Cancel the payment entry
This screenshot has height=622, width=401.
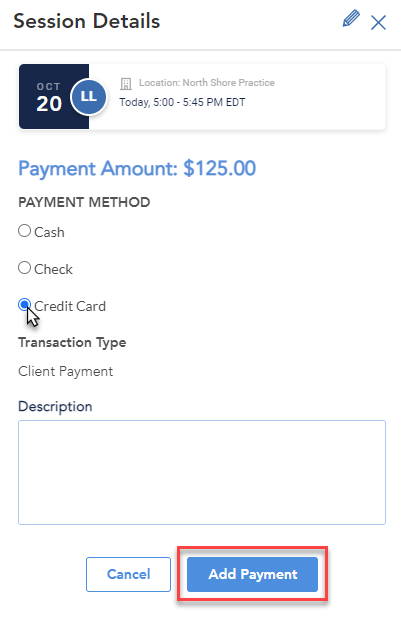point(129,574)
